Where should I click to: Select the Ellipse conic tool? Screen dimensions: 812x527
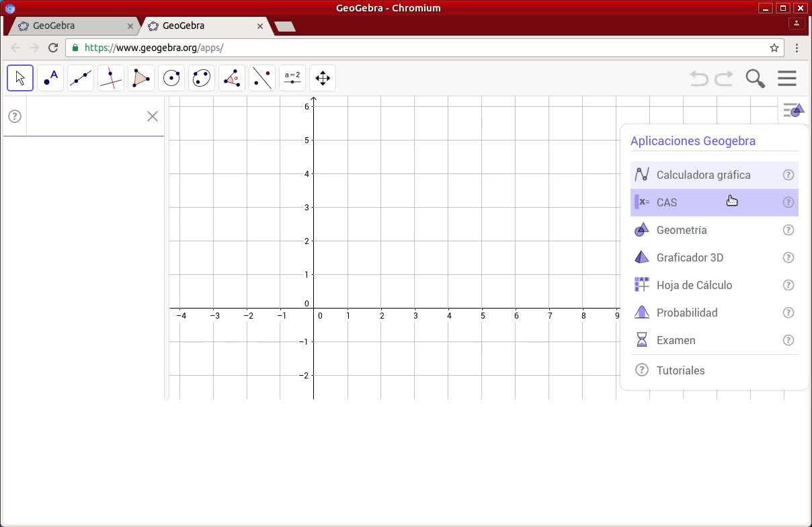point(202,78)
